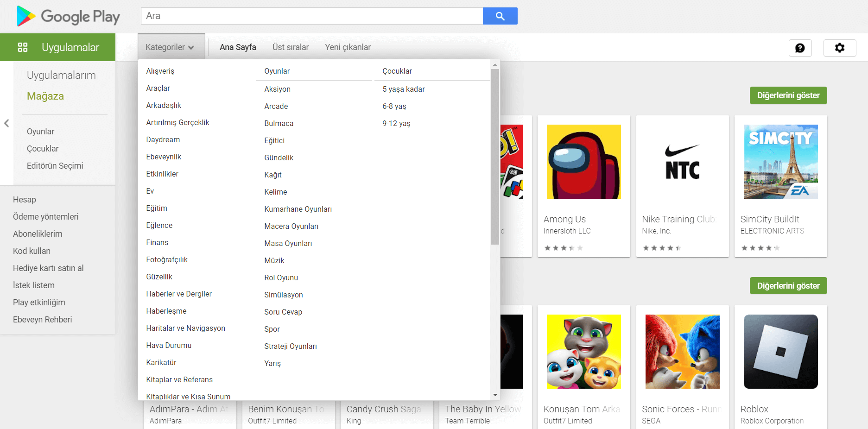This screenshot has height=429, width=868.
Task: Open Hediye kartı satın al link
Action: 48,268
